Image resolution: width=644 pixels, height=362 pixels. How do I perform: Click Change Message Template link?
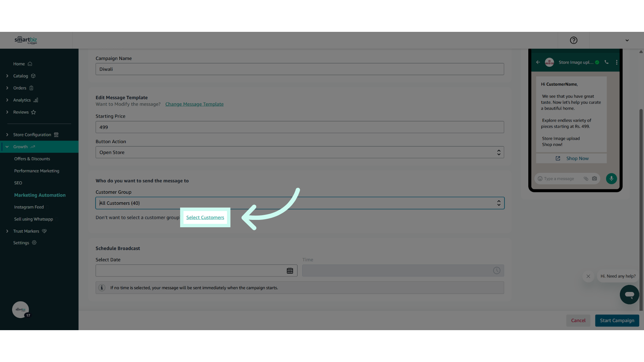(x=194, y=104)
